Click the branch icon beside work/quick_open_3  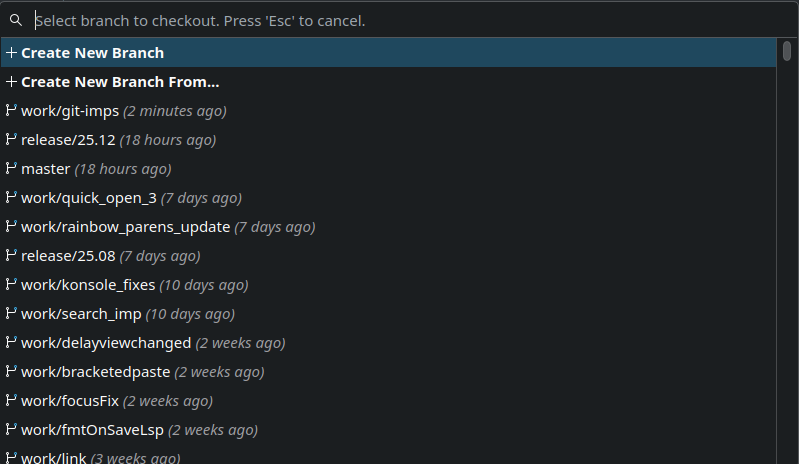(x=11, y=198)
